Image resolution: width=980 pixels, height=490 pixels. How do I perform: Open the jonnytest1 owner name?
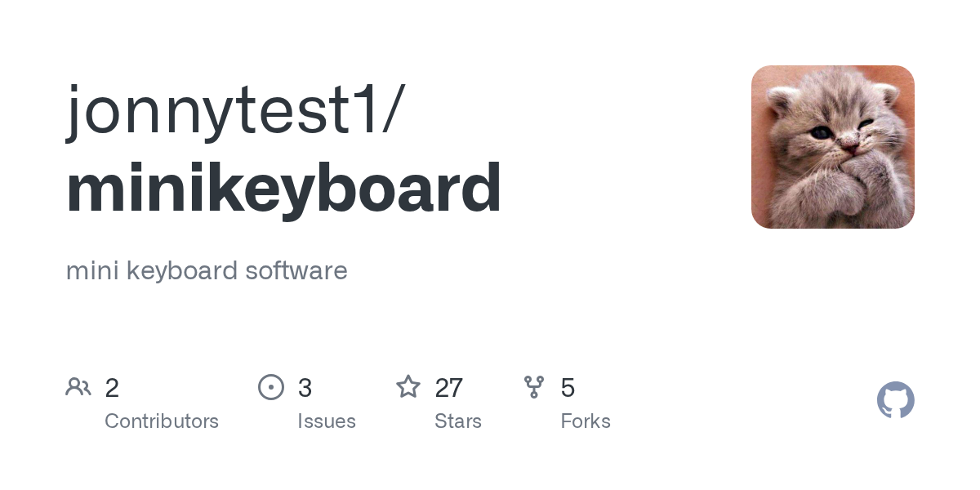point(220,110)
